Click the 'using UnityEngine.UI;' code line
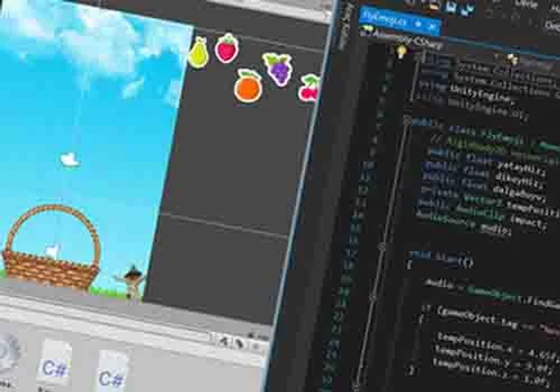This screenshot has height=392, width=560. 472,106
